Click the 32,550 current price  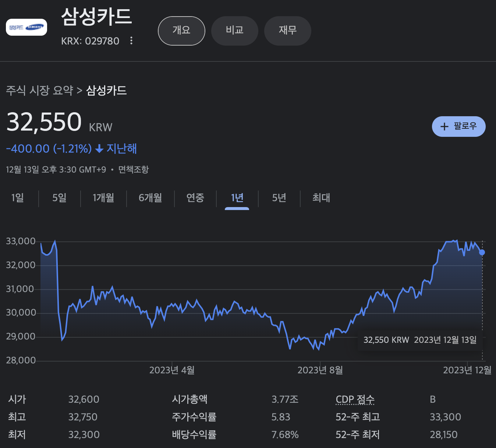[x=44, y=122]
